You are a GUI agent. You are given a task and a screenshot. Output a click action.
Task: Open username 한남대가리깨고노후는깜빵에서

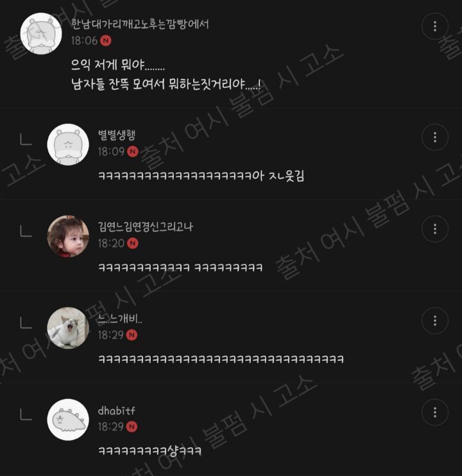click(x=140, y=24)
